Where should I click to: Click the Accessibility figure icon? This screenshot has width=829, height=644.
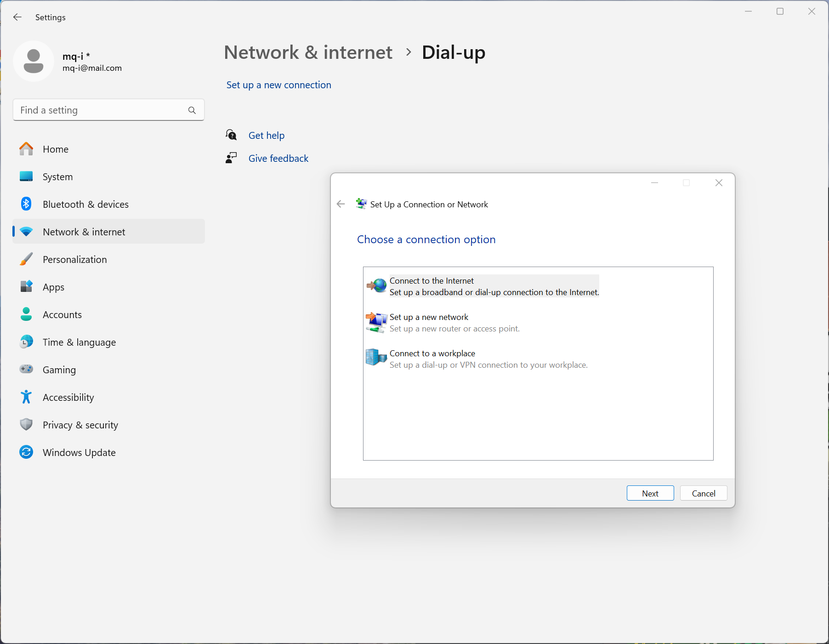pos(26,397)
